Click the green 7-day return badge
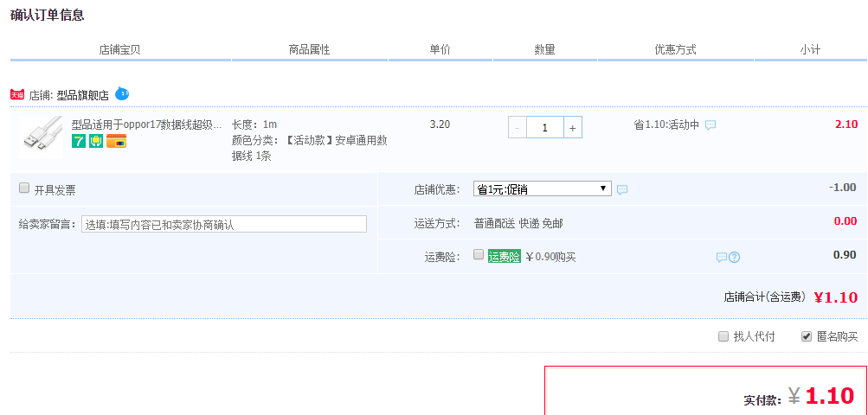 (x=79, y=141)
